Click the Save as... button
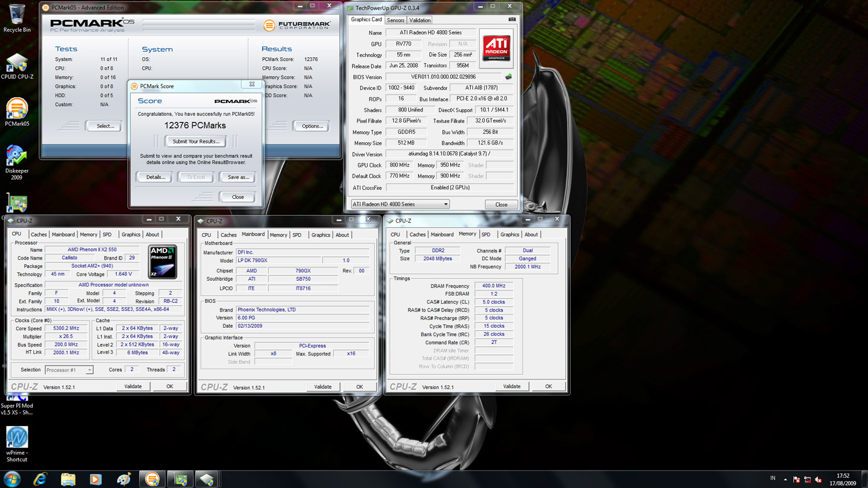 238,177
